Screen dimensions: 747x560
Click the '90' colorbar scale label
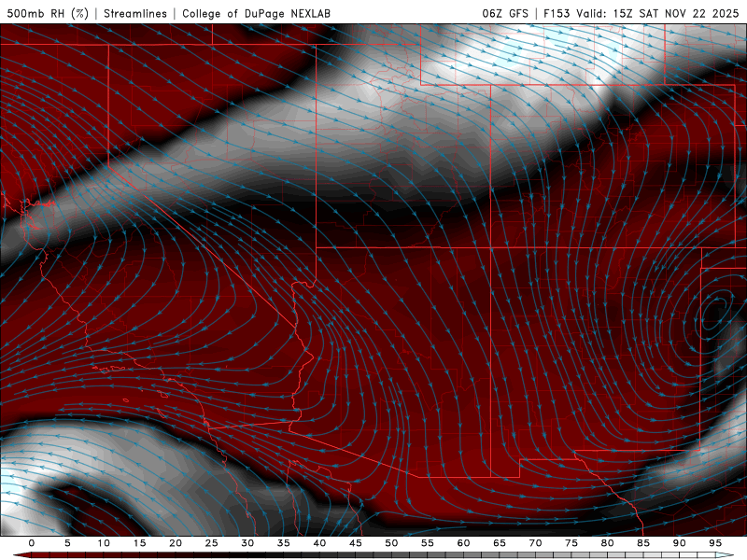click(x=679, y=543)
